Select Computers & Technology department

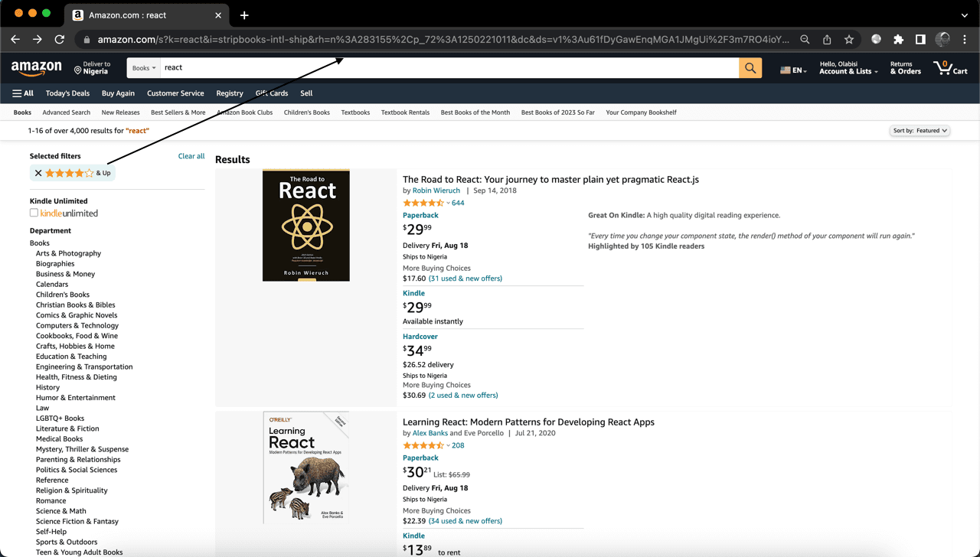pyautogui.click(x=77, y=325)
